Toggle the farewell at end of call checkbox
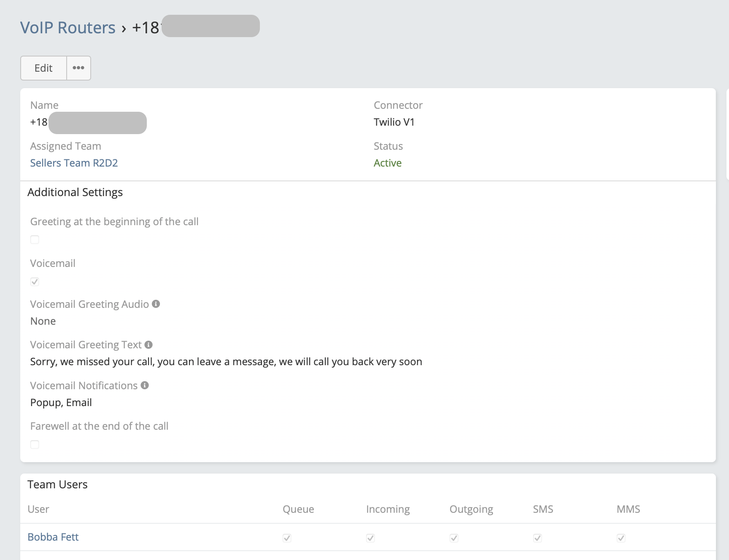Screen dimensions: 729x560 pyautogui.click(x=35, y=444)
